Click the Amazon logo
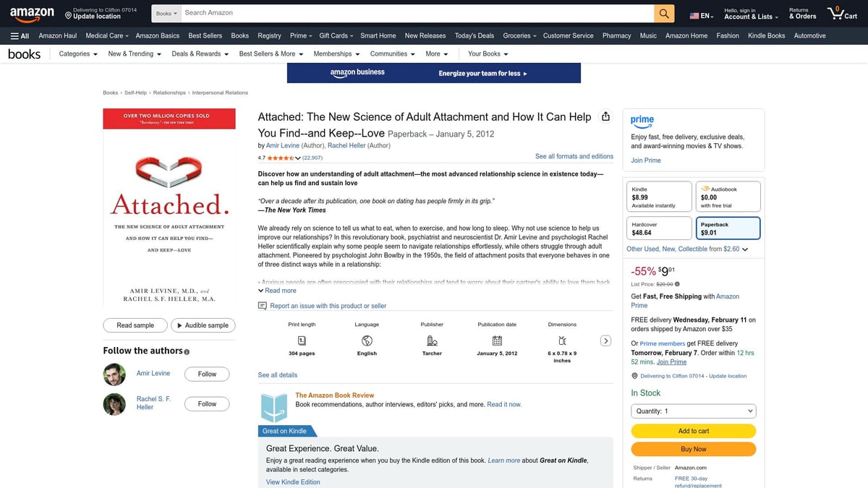This screenshot has height=488, width=868. 32,12
